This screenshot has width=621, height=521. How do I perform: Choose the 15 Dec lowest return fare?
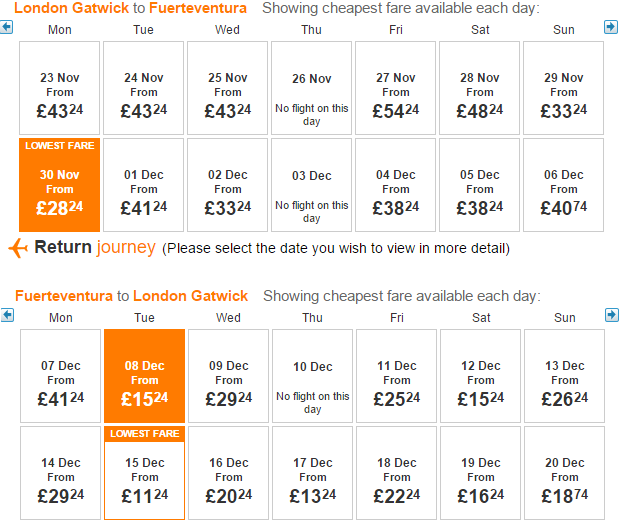145,473
